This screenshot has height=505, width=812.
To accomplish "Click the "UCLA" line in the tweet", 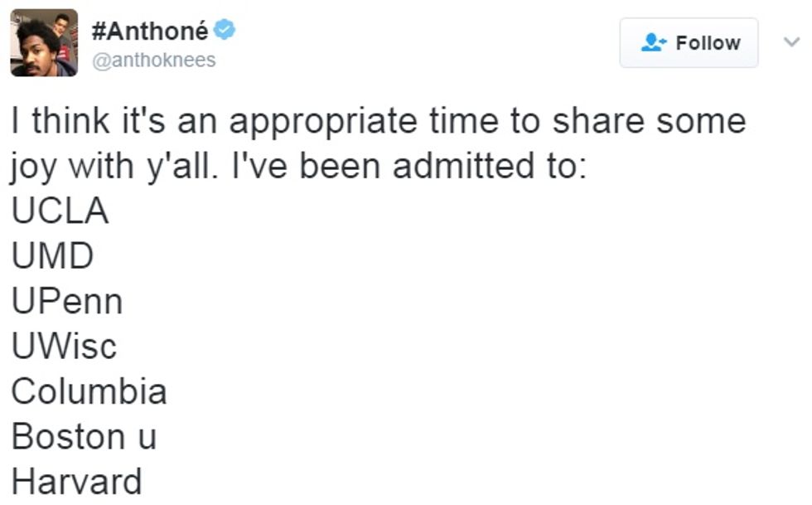I will pos(60,211).
